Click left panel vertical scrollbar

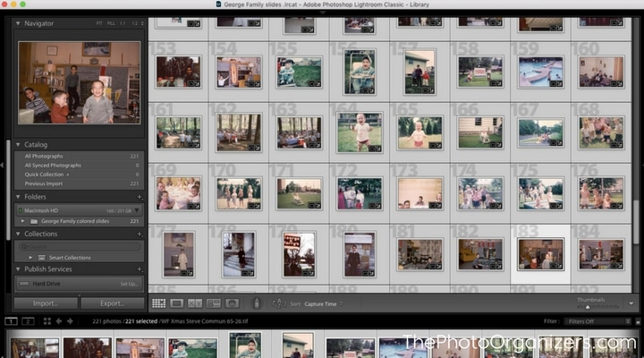8,189
